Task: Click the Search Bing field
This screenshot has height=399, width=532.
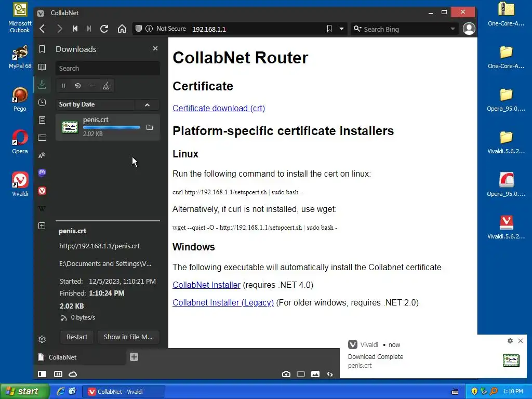Action: pos(405,29)
